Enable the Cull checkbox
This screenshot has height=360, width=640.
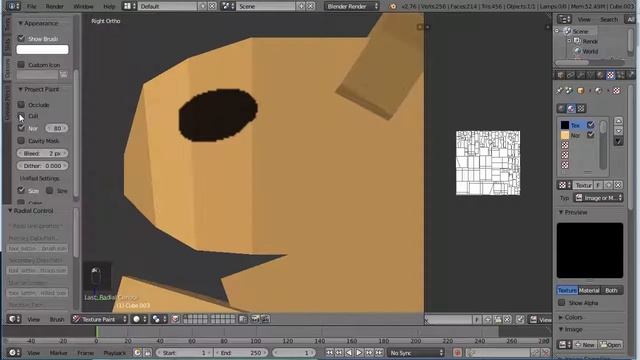21,116
